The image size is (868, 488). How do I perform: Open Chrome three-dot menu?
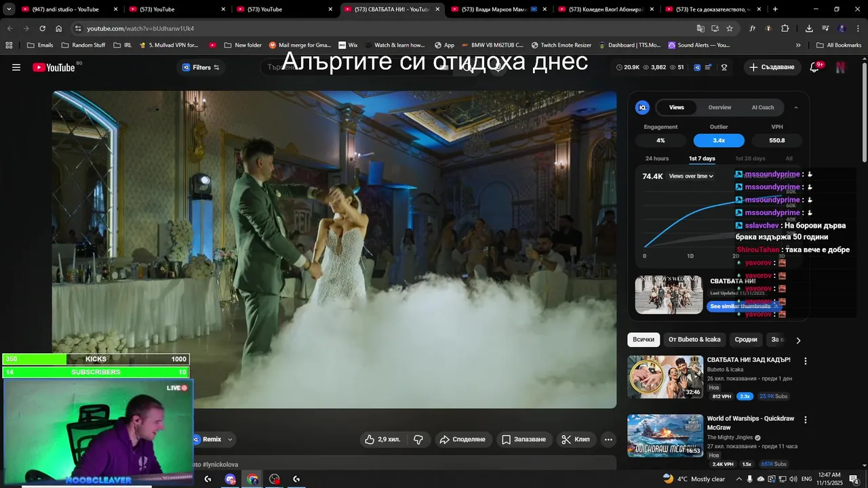coord(859,28)
